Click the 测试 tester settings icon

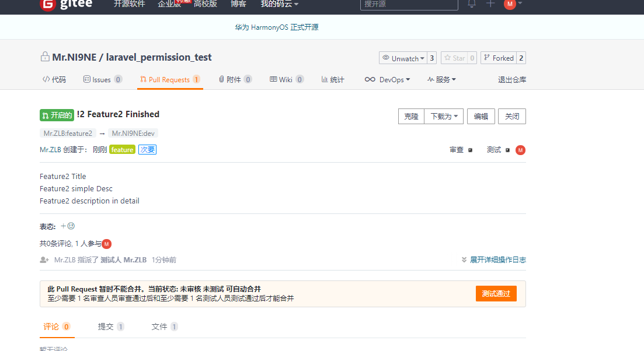coord(507,150)
